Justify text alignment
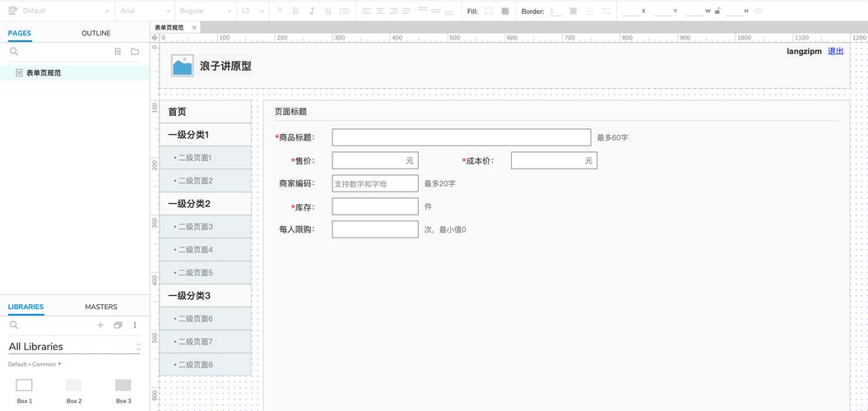Viewport: 868px width, 411px height. pos(406,11)
